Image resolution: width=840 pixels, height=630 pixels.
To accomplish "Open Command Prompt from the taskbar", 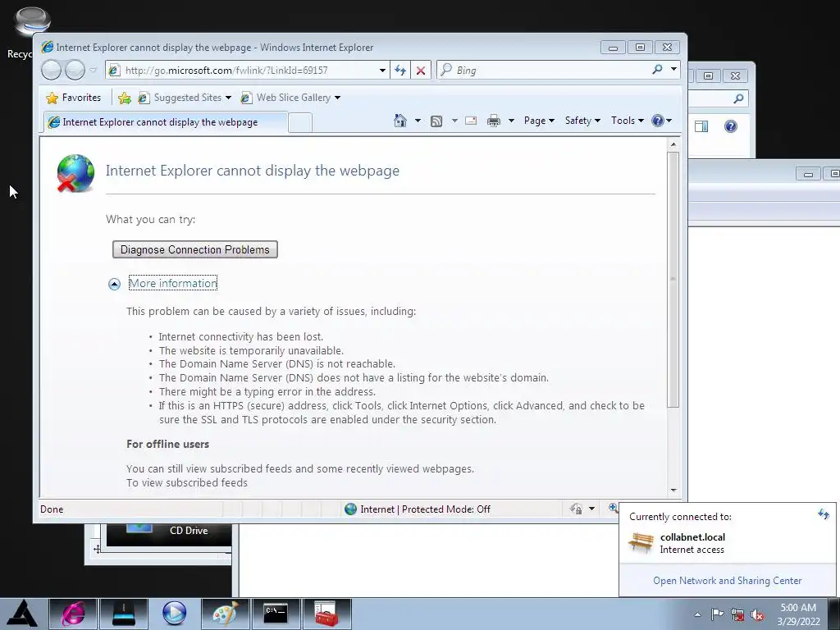I will click(276, 614).
